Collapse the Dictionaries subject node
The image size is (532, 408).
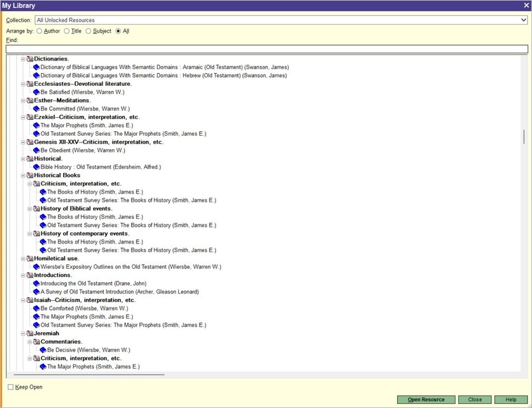23,59
